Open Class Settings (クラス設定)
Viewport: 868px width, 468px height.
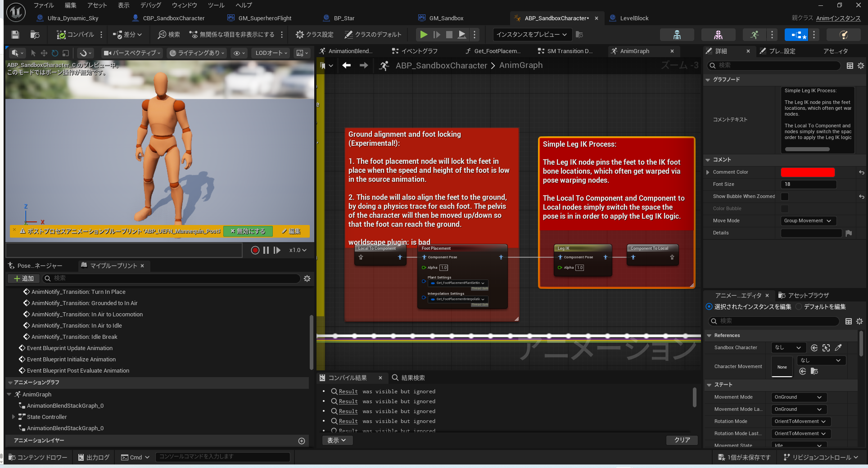(x=314, y=35)
